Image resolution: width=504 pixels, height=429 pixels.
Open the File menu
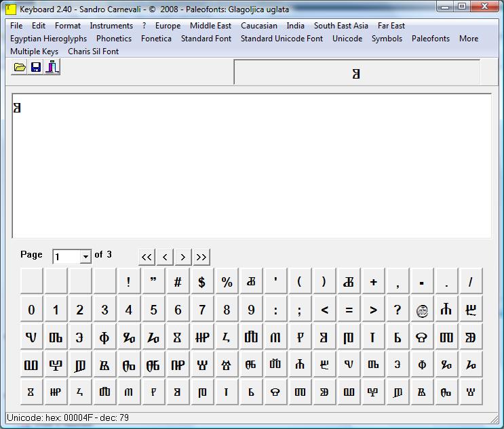pos(16,26)
